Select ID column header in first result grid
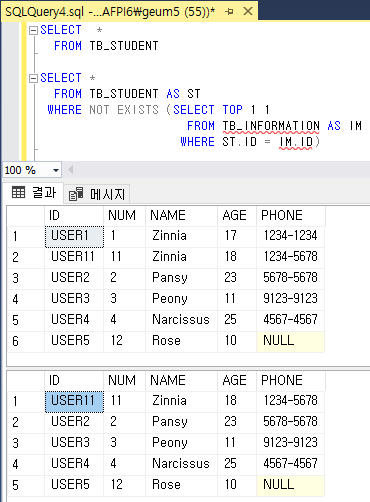Screen dimensions: 370x502 [74, 215]
